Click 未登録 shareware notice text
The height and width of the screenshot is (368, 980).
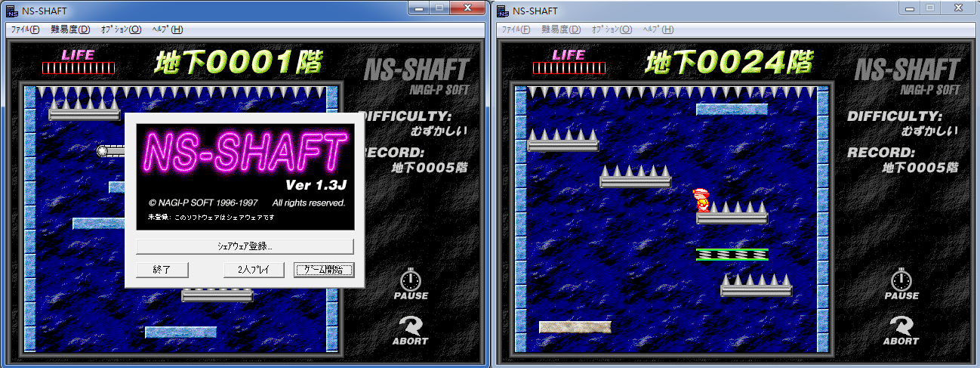[x=211, y=217]
